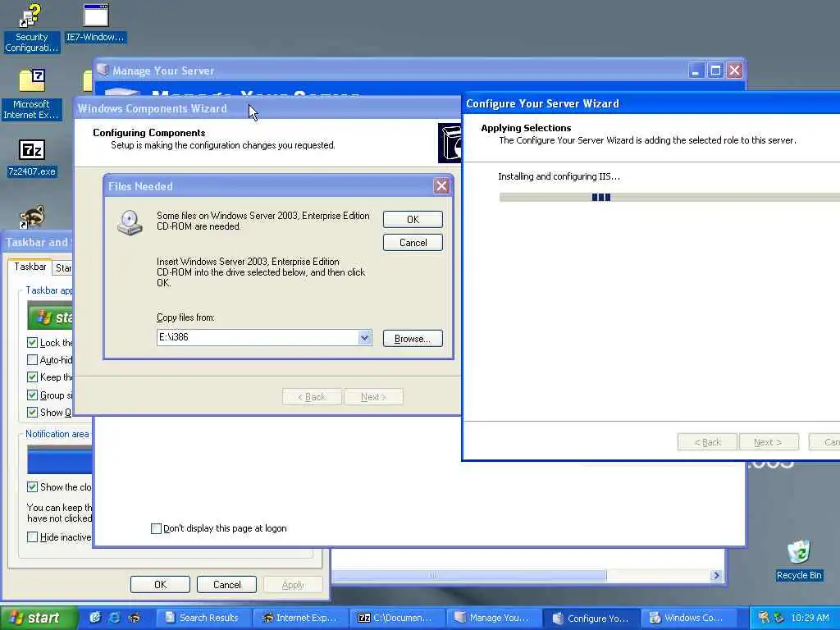Click the raccoon shortcut icon on the desktop
This screenshot has height=630, width=840.
[32, 217]
